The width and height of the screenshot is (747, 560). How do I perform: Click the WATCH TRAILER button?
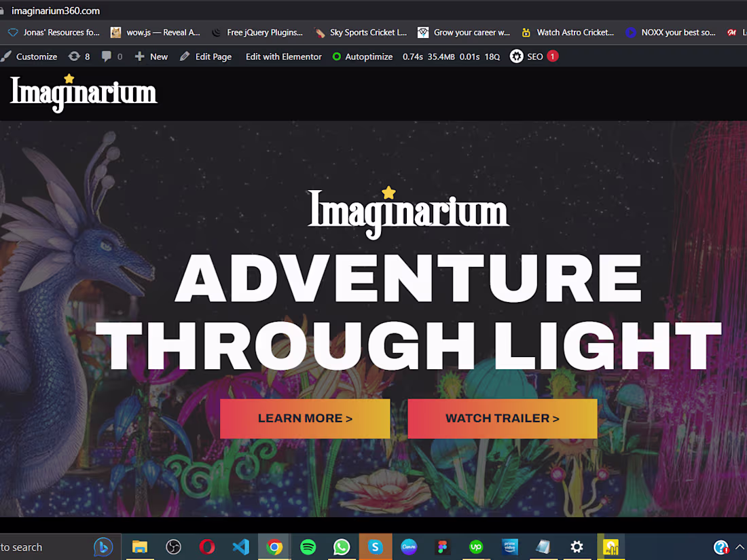click(503, 418)
